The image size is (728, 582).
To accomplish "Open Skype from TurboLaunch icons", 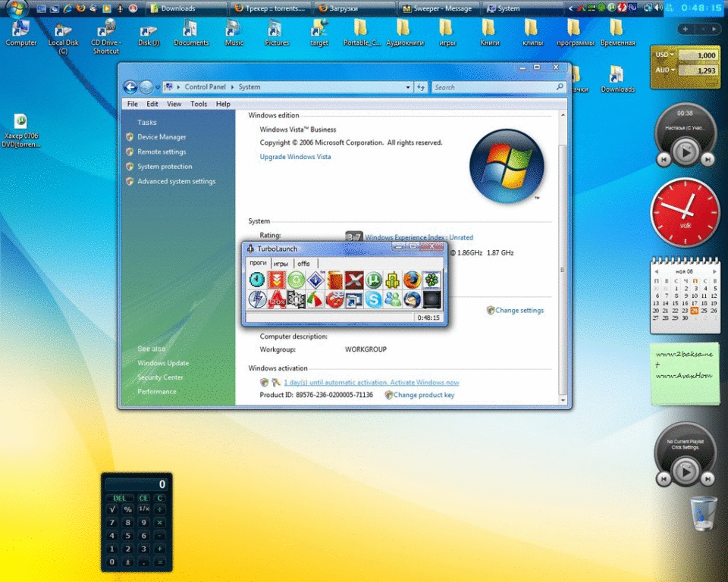I will 373,300.
